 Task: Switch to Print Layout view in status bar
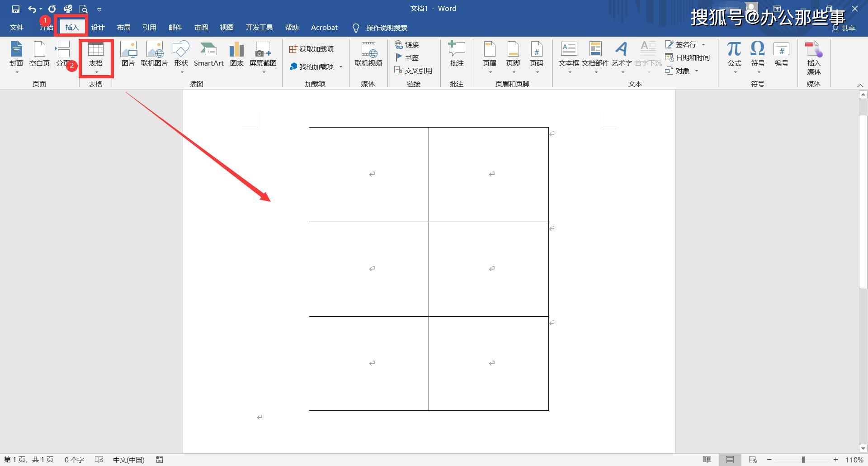coord(730,460)
